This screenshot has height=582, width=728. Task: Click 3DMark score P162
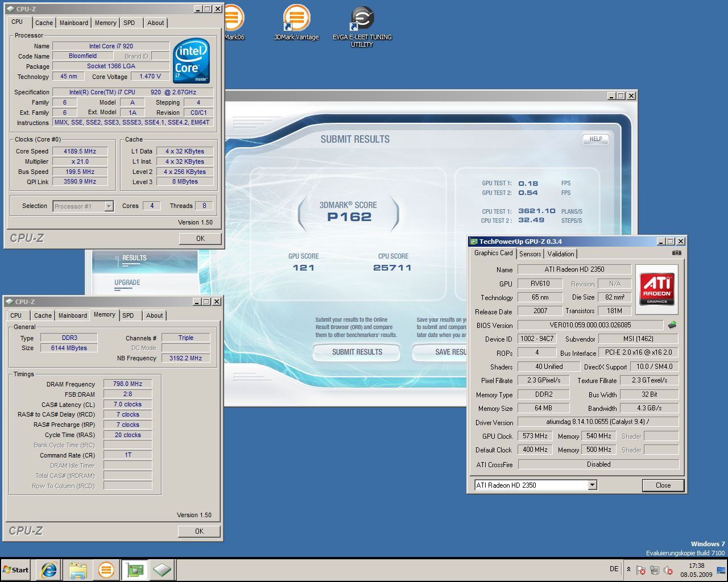349,217
